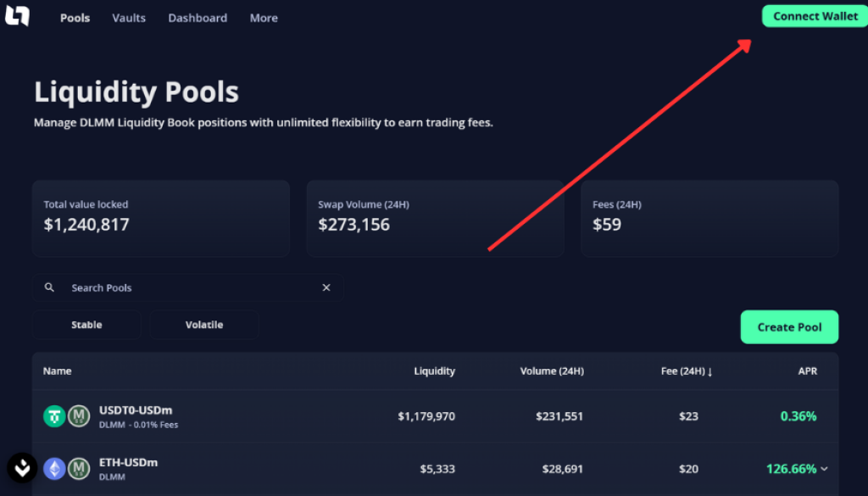Click the USDm token icon in ETH-USDm row
Viewport: 868px width, 496px height.
coord(78,468)
